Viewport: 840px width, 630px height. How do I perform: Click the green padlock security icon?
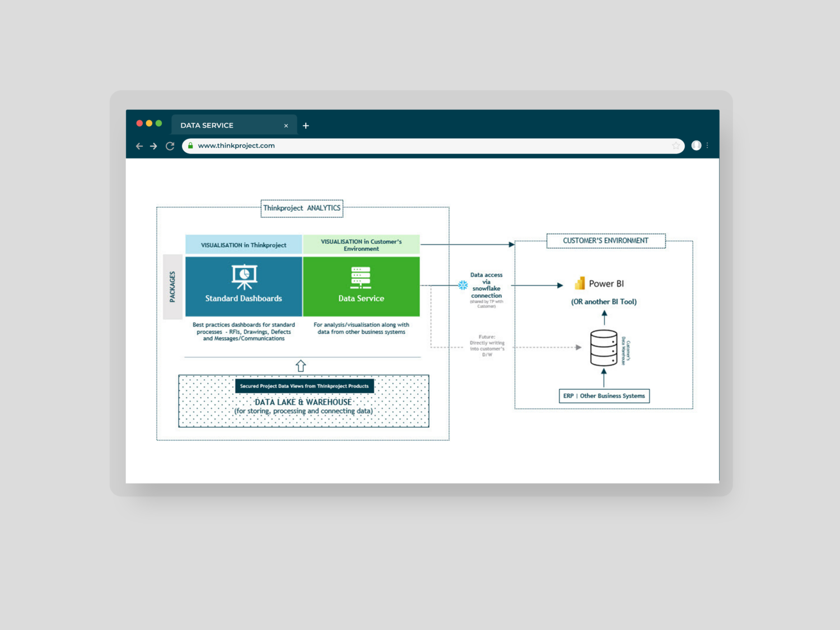pyautogui.click(x=190, y=146)
